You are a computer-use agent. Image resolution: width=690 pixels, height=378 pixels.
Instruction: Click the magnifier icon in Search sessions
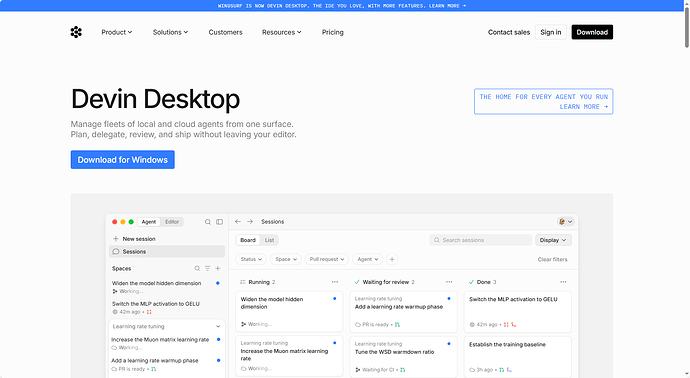click(437, 240)
